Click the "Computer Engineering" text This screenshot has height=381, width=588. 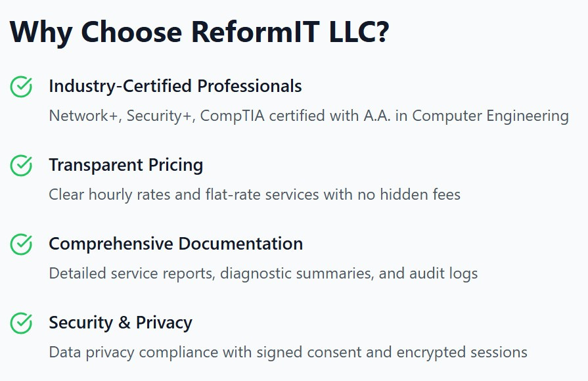tap(490, 116)
